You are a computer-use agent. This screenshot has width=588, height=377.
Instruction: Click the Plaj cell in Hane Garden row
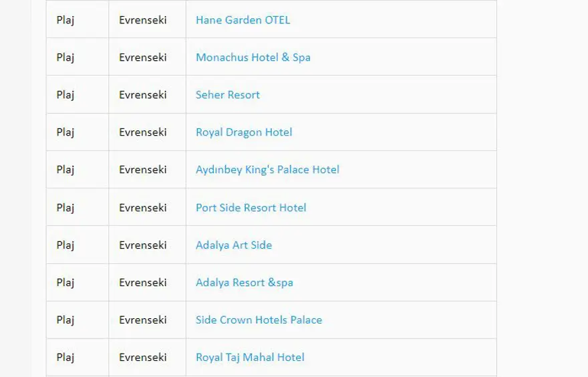point(65,20)
